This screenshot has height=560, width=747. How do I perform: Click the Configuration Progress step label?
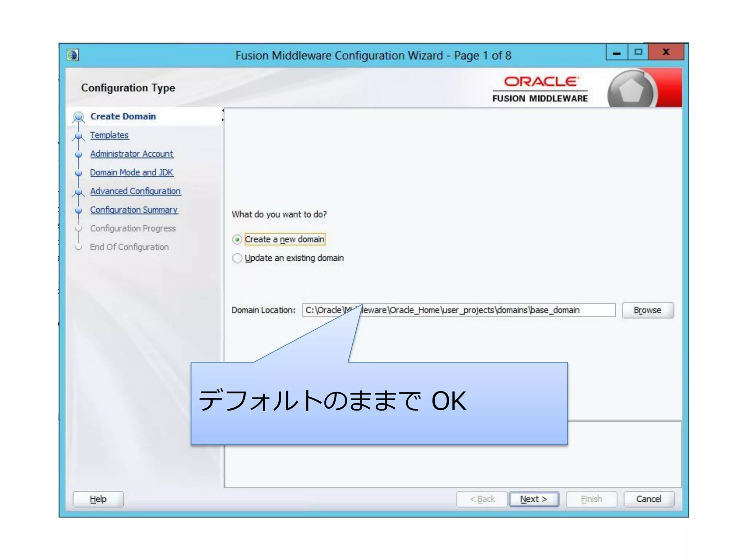[x=133, y=228]
